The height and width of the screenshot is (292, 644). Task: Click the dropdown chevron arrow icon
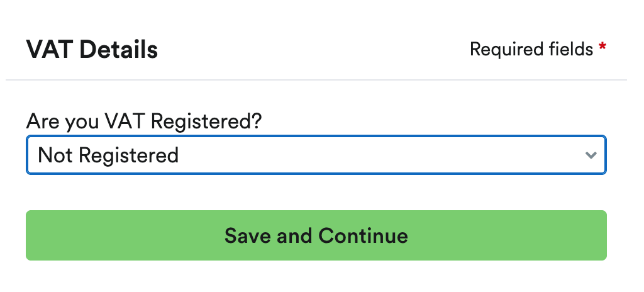(x=591, y=155)
